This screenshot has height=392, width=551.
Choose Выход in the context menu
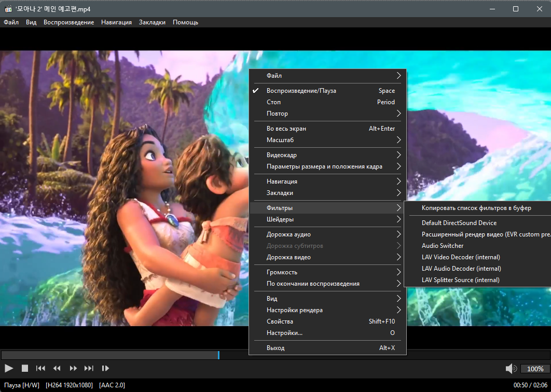click(327, 348)
